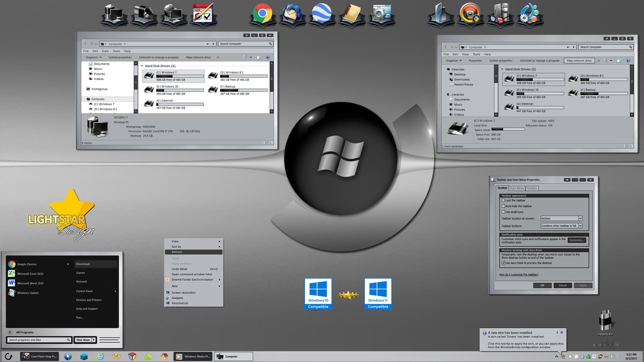The height and width of the screenshot is (362, 644).
Task: Click search magnifier in Start menu
Action: point(68,340)
